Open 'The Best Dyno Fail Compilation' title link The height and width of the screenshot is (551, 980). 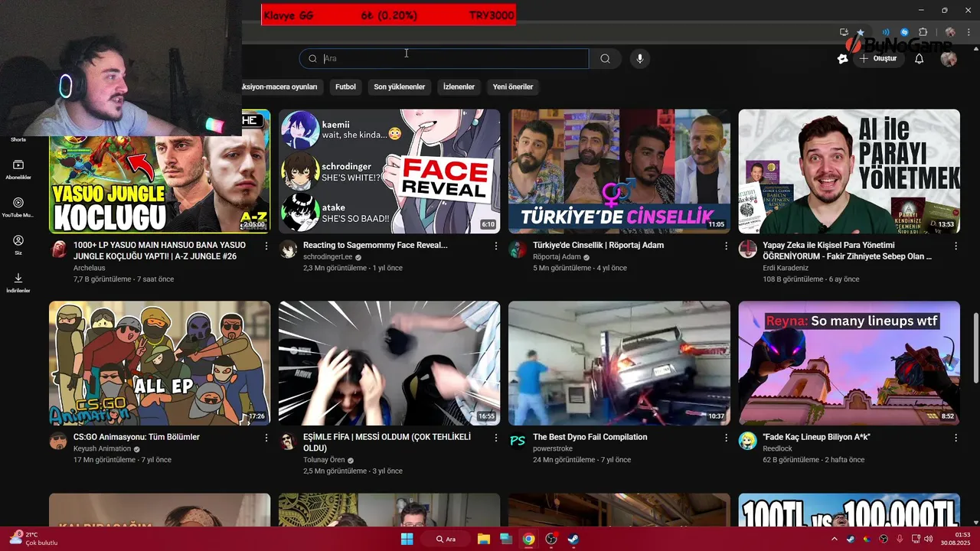point(590,437)
